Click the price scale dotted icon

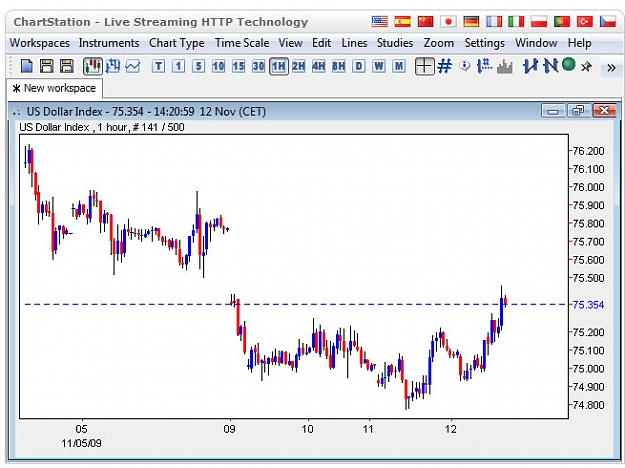(x=484, y=66)
